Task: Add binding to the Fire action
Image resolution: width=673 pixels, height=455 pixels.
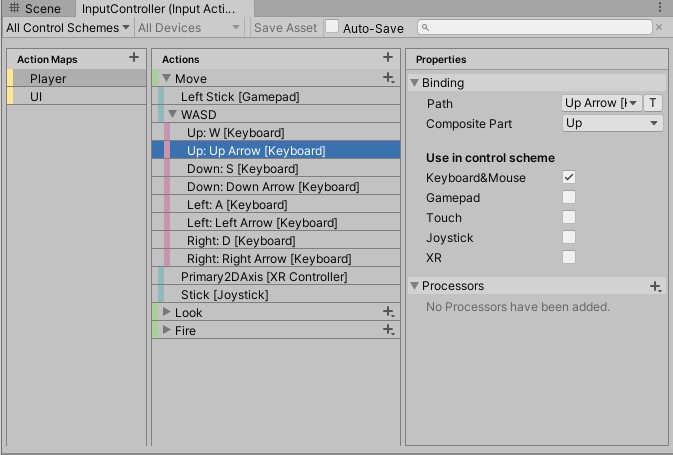Action: (x=389, y=330)
